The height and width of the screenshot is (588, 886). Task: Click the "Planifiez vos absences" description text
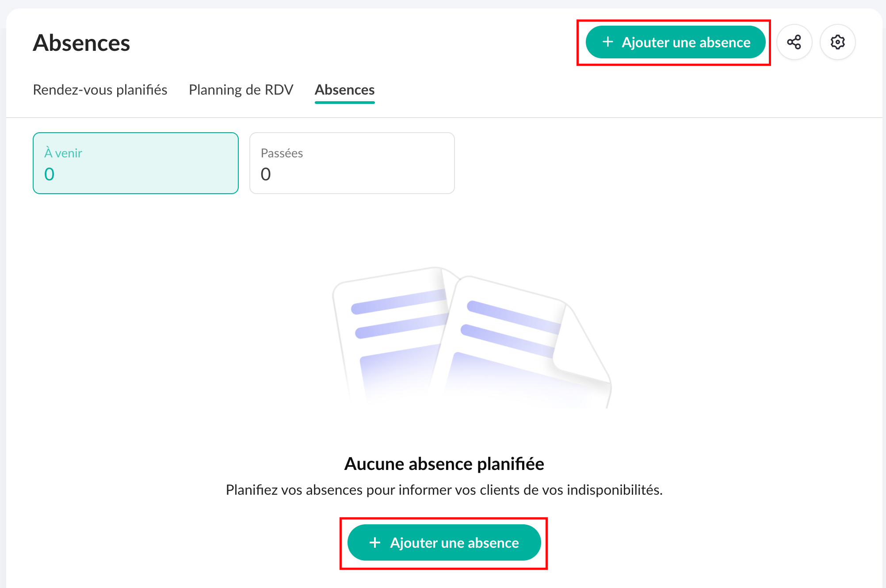[x=444, y=490]
